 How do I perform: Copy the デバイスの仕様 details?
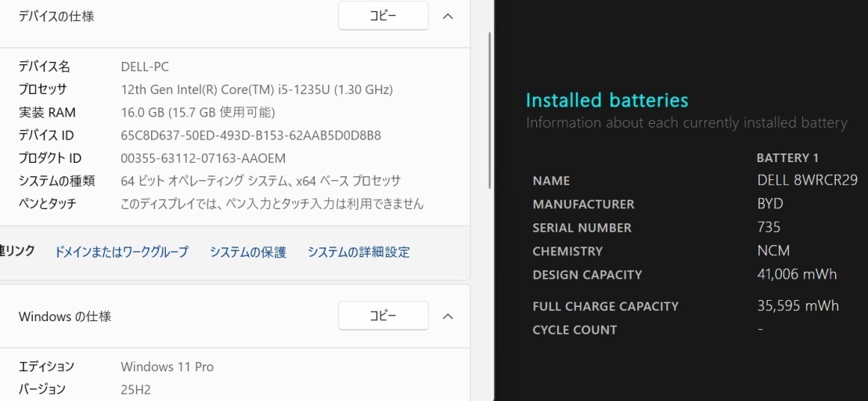(x=383, y=16)
